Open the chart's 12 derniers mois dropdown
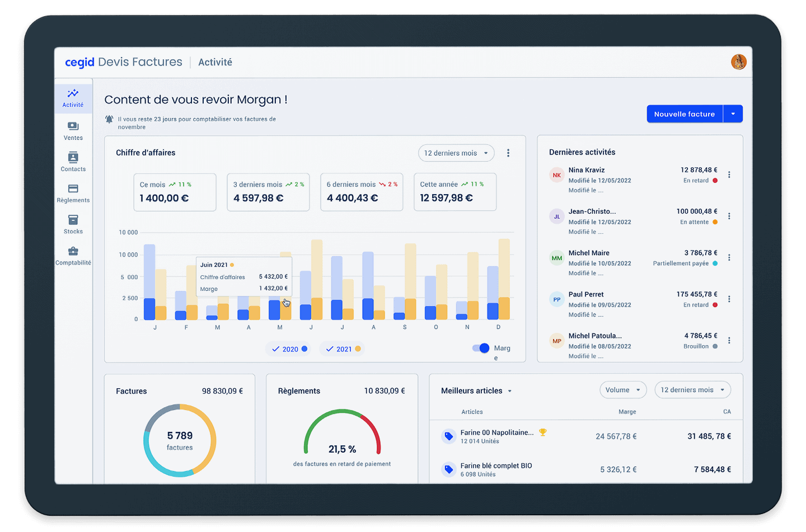 [456, 153]
